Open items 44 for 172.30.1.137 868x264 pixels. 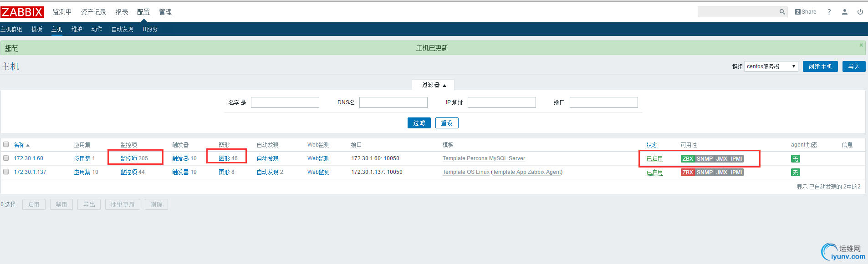click(x=129, y=172)
